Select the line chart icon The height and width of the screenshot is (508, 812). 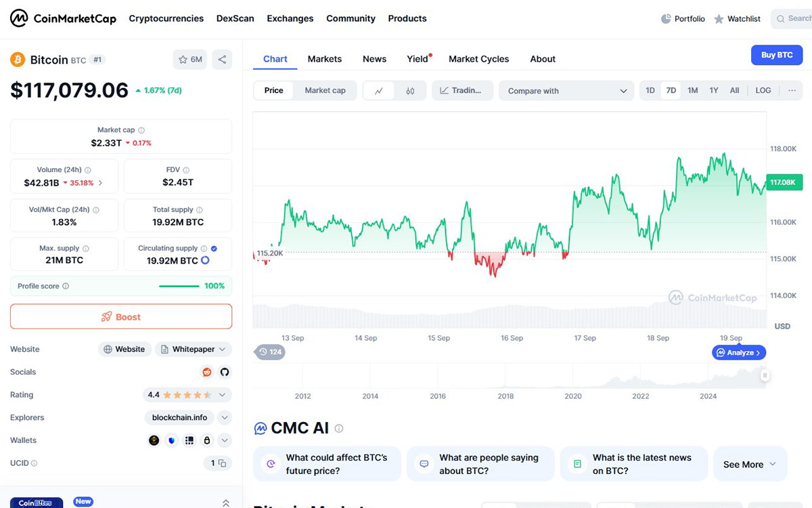coord(379,91)
